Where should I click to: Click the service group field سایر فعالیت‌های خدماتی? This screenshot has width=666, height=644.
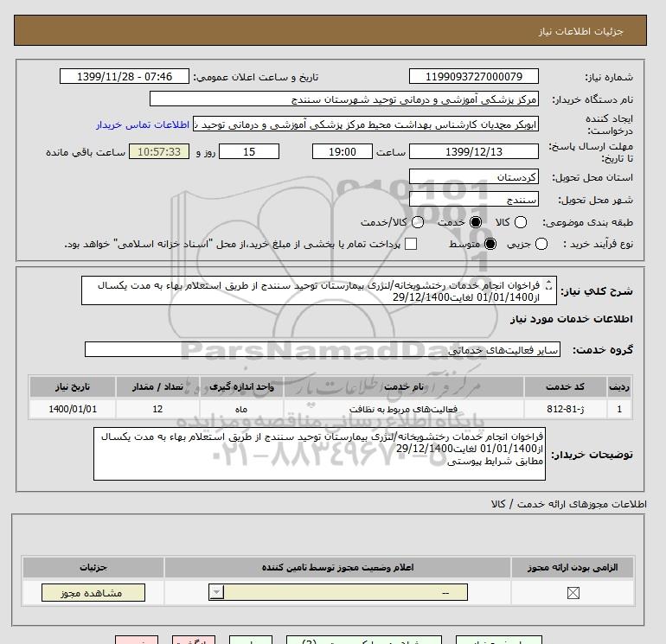[x=323, y=349]
